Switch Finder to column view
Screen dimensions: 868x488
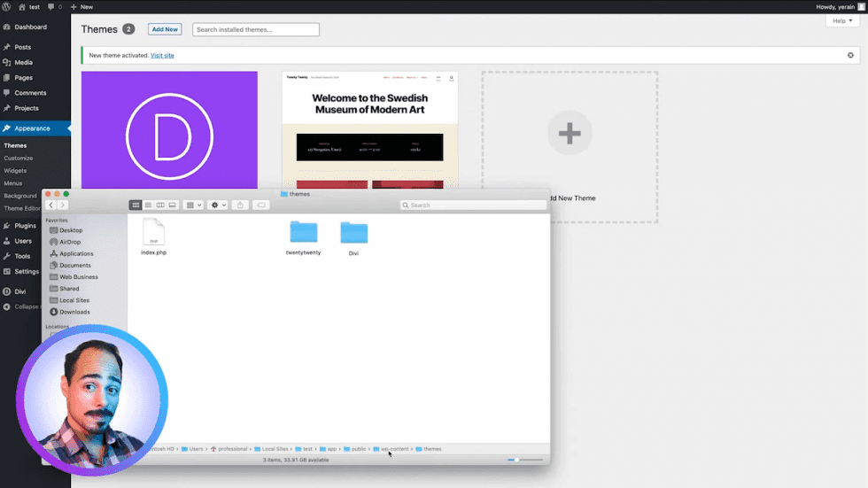click(x=160, y=205)
